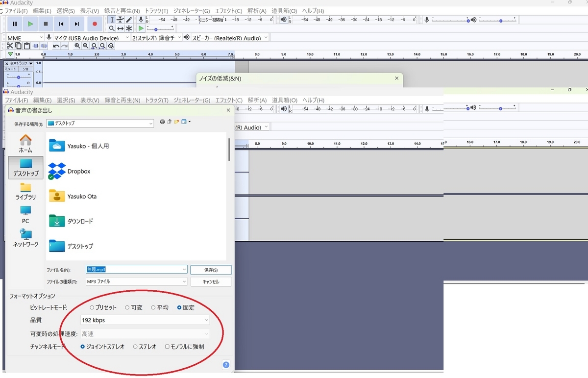Pause playback in the rear Audacity window
588x378 pixels.
coord(15,24)
